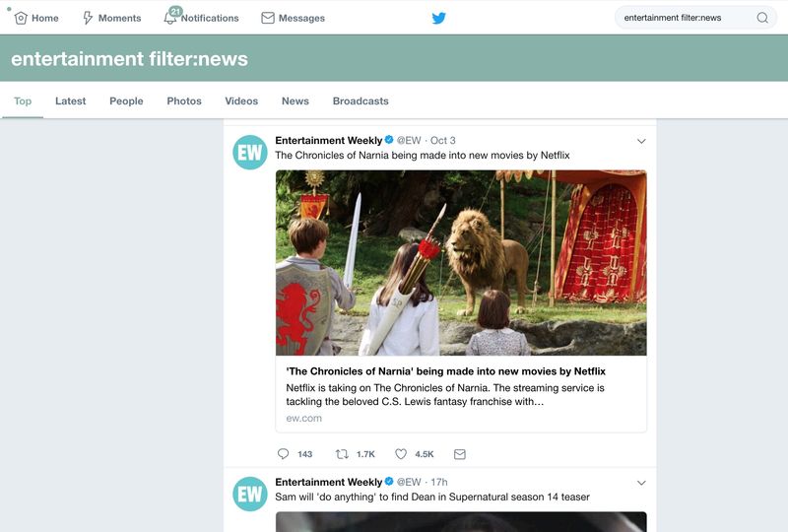Switch to the News tab
The width and height of the screenshot is (788, 532).
point(295,101)
